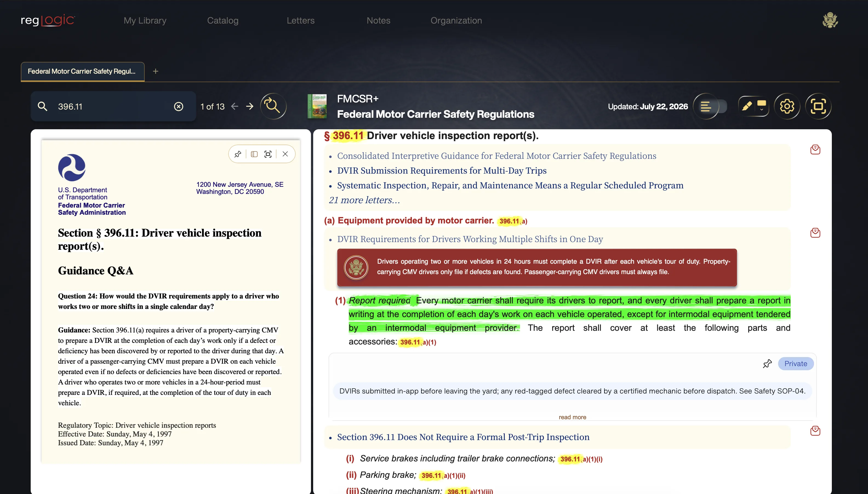
Task: Click 'Service brakes including trailer brake connections' item
Action: click(x=457, y=458)
